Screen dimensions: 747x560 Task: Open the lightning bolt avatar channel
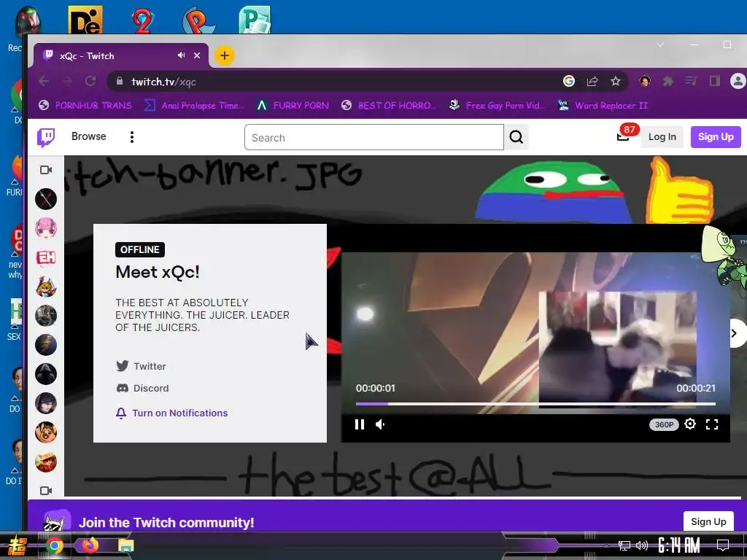pos(46,345)
